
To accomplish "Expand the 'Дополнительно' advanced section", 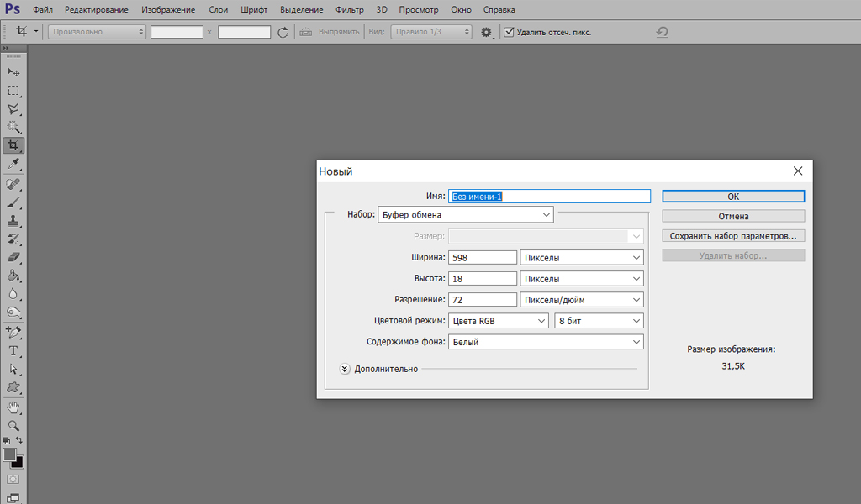I will coord(345,369).
